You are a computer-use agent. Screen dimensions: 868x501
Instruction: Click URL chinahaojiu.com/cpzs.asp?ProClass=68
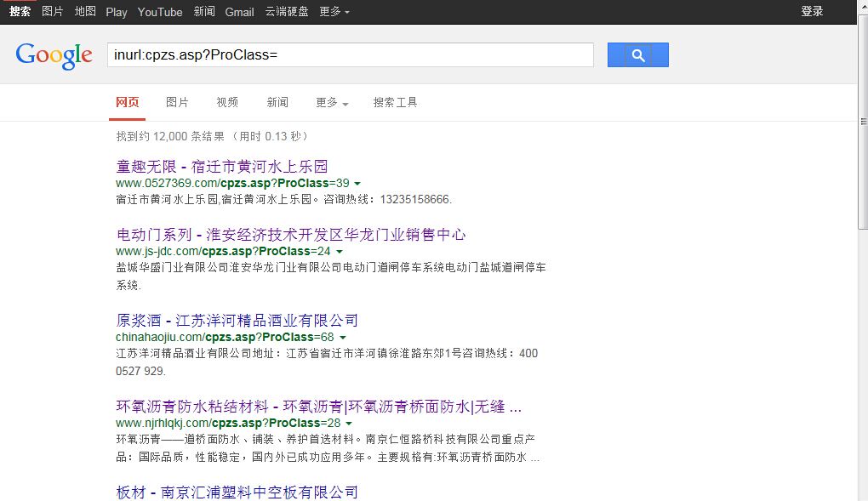(x=225, y=337)
